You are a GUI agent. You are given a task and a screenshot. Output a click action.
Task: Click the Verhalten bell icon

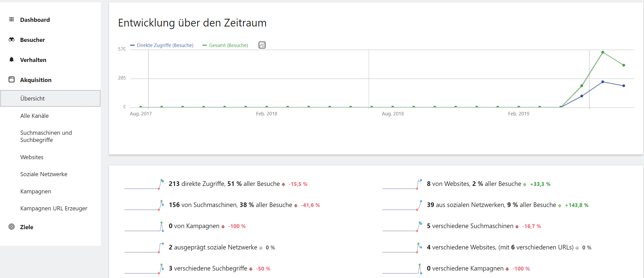coord(12,60)
